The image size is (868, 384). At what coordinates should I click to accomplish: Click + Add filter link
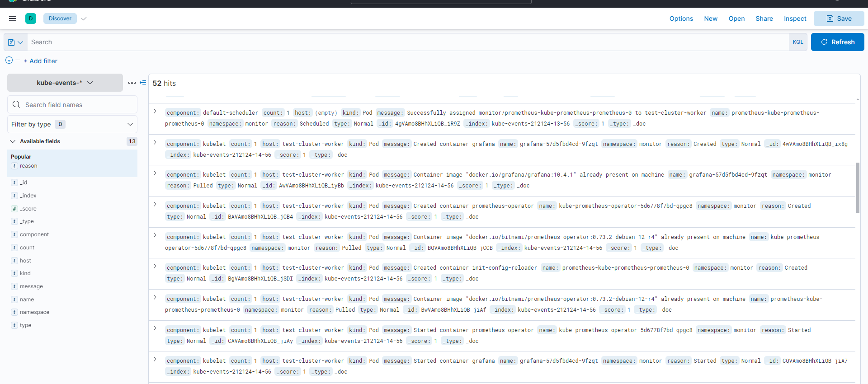click(41, 61)
